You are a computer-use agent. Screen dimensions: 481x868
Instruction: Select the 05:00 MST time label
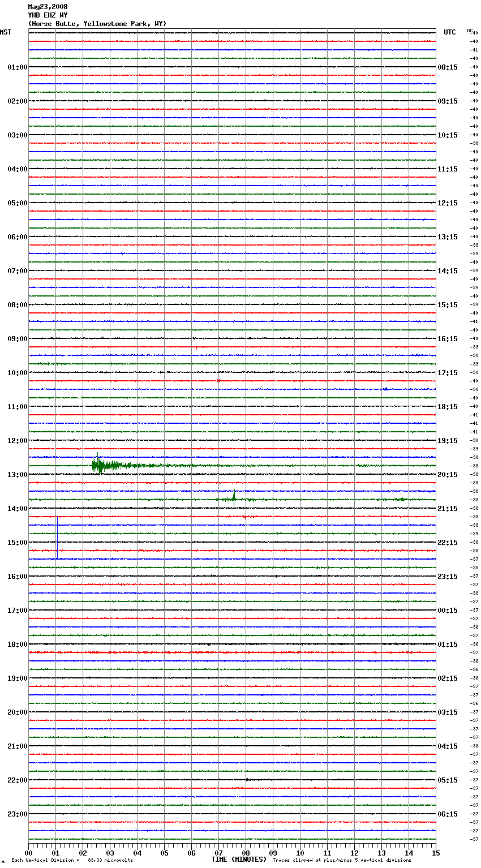tap(18, 203)
